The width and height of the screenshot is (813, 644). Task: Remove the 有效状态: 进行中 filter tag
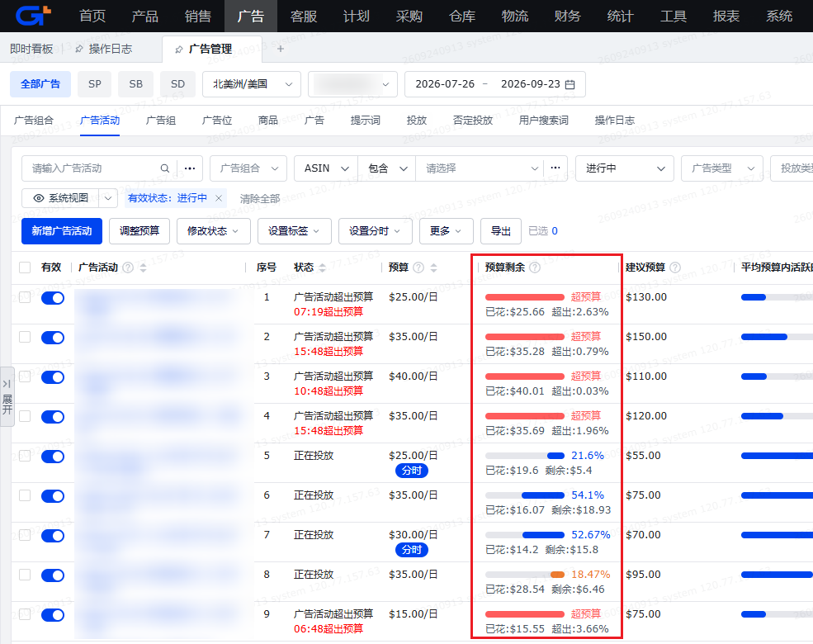(x=219, y=198)
